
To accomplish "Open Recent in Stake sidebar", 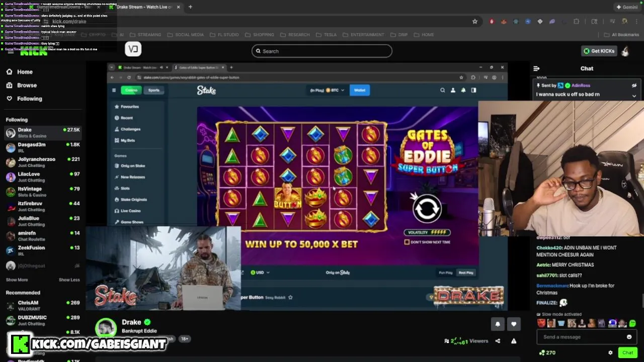I will click(x=124, y=118).
